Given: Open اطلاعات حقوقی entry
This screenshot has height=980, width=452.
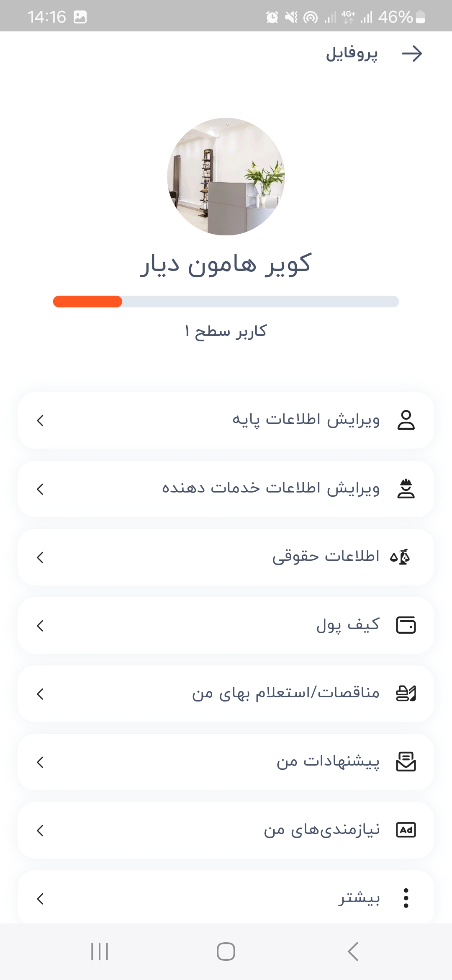Looking at the screenshot, I should point(326,557).
